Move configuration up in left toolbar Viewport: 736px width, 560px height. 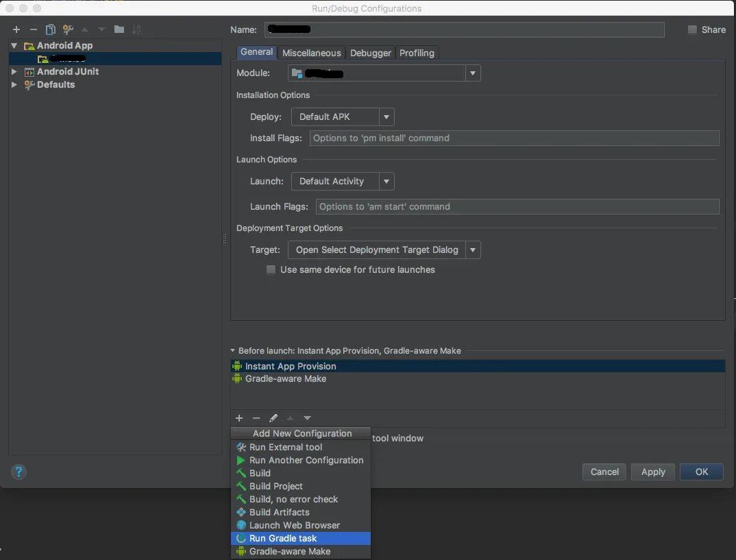pyautogui.click(x=85, y=29)
